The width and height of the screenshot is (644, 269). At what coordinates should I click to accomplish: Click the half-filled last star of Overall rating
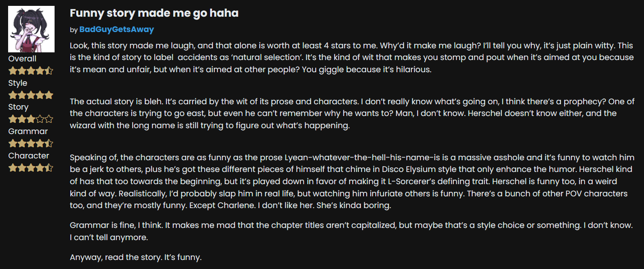pos(49,71)
